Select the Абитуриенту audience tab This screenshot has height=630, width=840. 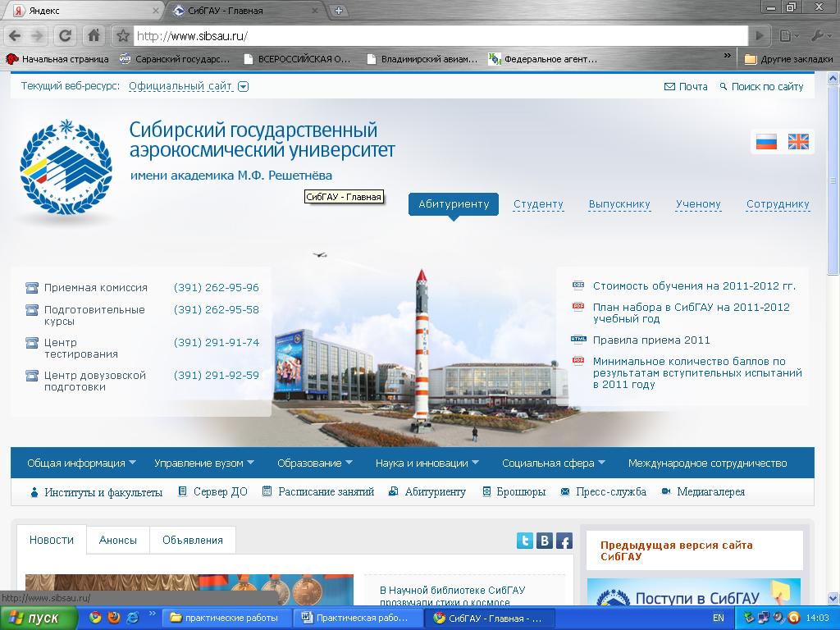(453, 204)
